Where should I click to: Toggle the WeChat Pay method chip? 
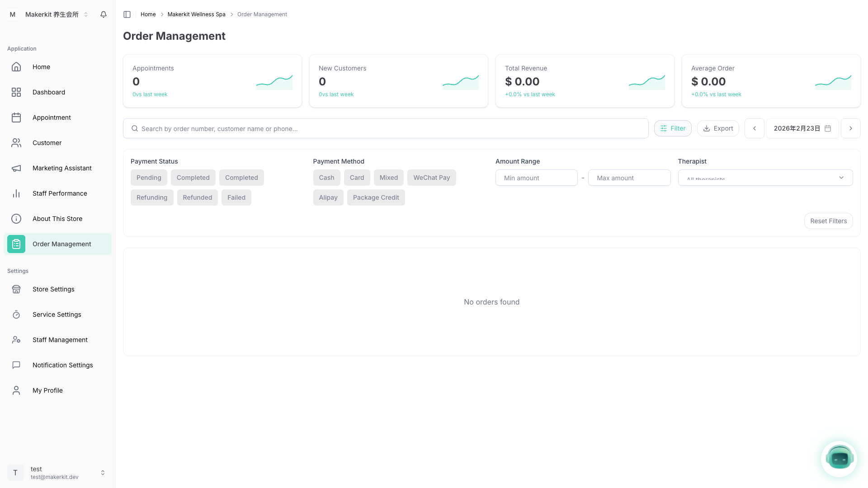tap(431, 178)
